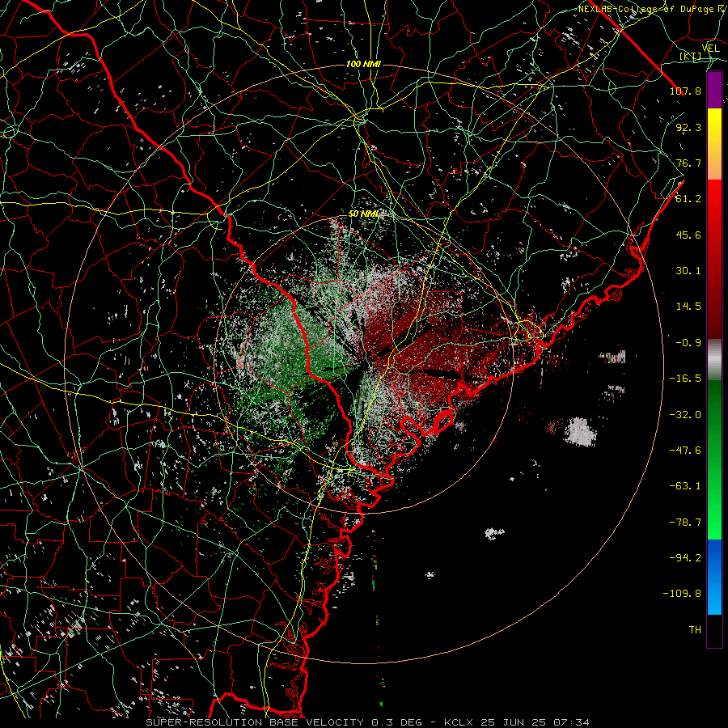Viewport: 728px width, 728px height.
Task: Click the 76.7 velocity scale value
Action: [x=688, y=163]
